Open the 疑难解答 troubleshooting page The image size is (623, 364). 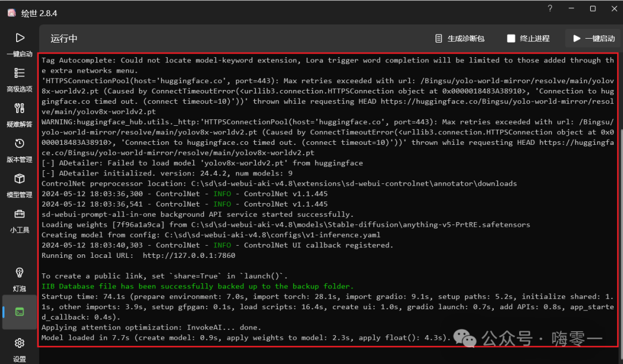(20, 115)
